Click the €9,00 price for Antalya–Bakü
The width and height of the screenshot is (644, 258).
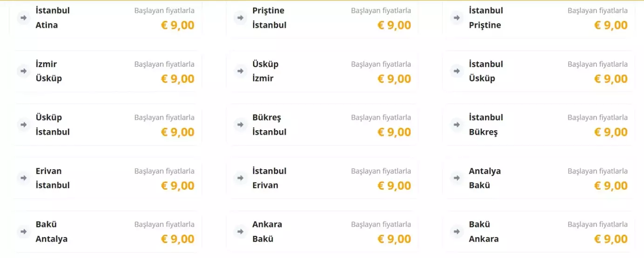pyautogui.click(x=610, y=185)
